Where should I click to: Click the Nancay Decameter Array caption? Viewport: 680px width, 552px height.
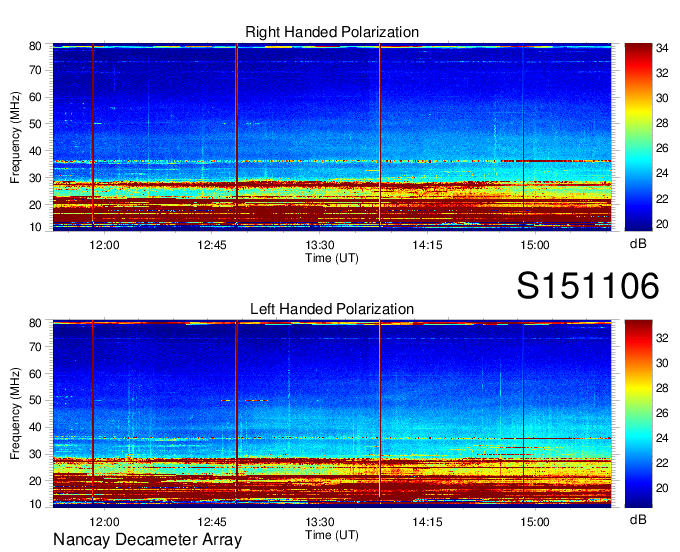[x=147, y=540]
